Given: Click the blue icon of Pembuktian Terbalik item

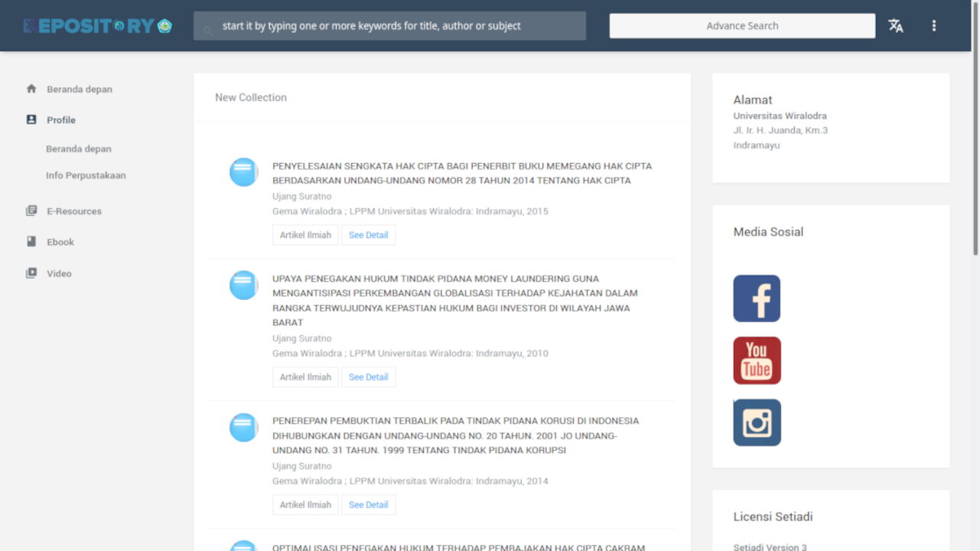Looking at the screenshot, I should [244, 428].
